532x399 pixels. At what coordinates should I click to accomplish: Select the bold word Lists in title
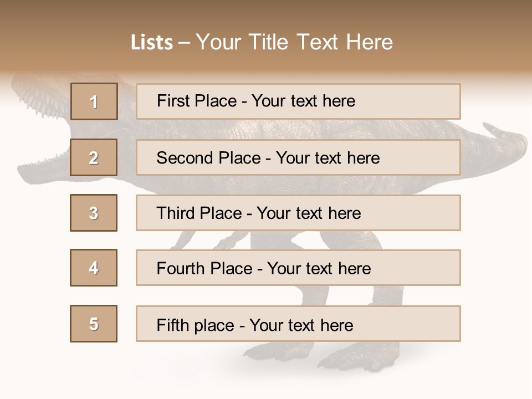(x=152, y=43)
